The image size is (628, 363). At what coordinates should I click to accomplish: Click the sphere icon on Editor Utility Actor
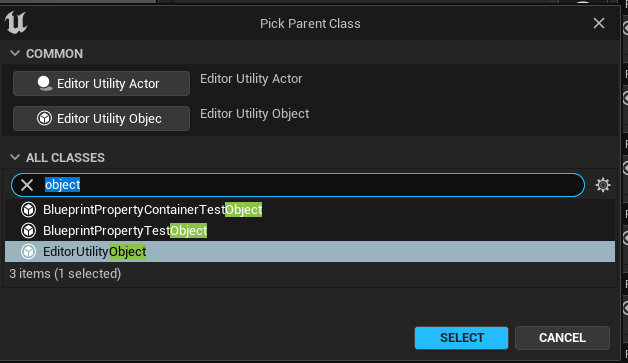(x=44, y=83)
